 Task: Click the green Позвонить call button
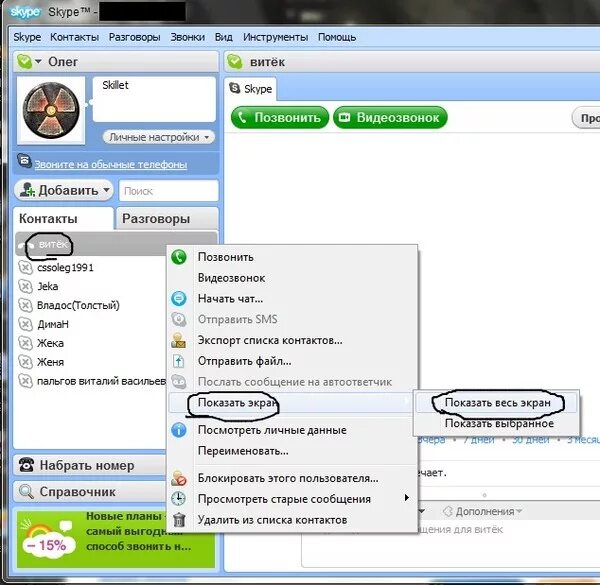coord(280,117)
